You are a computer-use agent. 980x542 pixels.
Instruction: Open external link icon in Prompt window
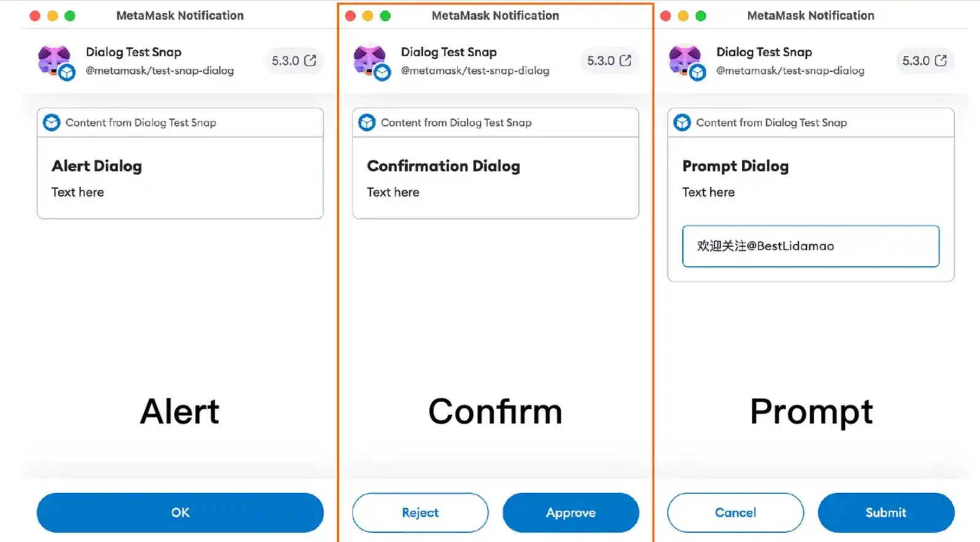tap(941, 60)
